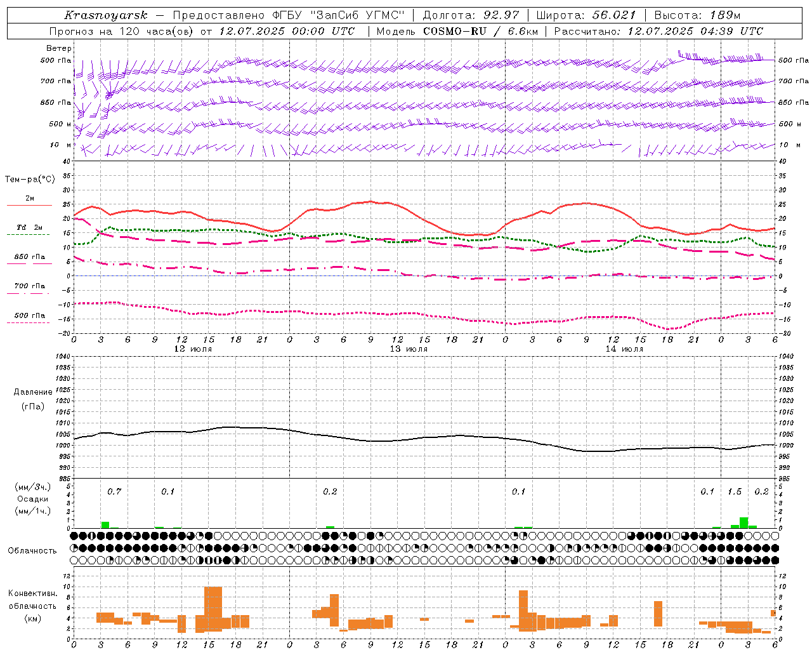Select the Облачность panel label
This screenshot has width=812, height=650.
32,550
